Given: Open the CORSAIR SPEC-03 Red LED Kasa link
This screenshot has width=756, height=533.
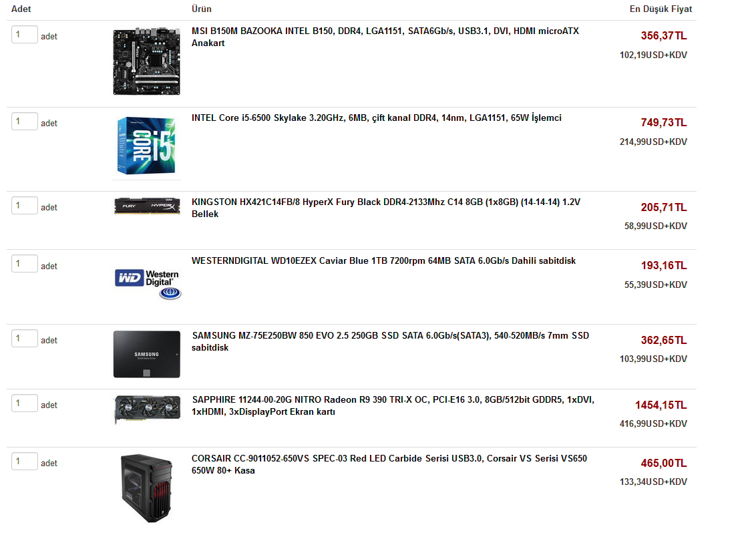Looking at the screenshot, I should 389,464.
